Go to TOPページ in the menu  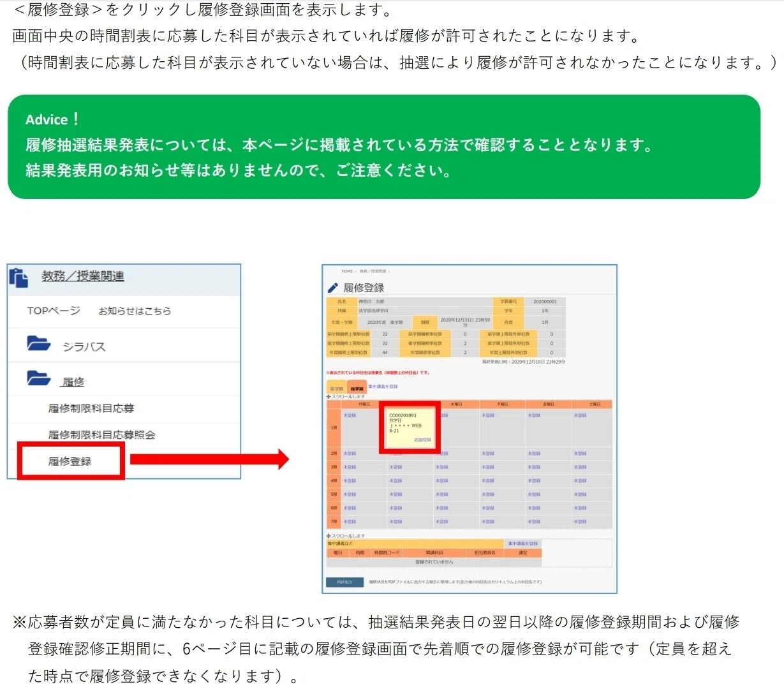pyautogui.click(x=54, y=311)
